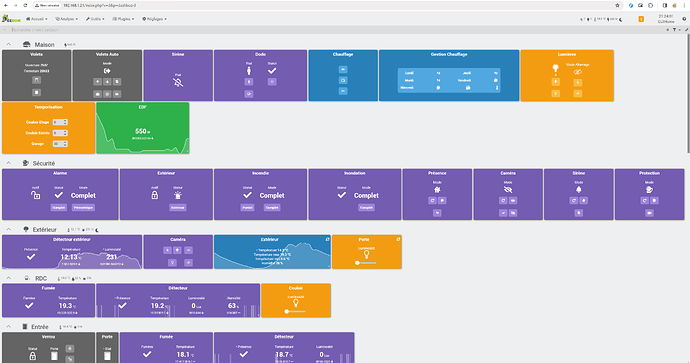Viewport: 690px width, 363px height.
Task: Click the refresh icon on the Porte tile
Action: [398, 239]
